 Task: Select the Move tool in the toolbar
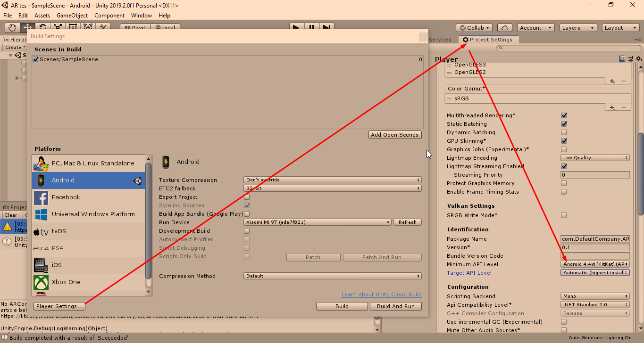click(27, 28)
